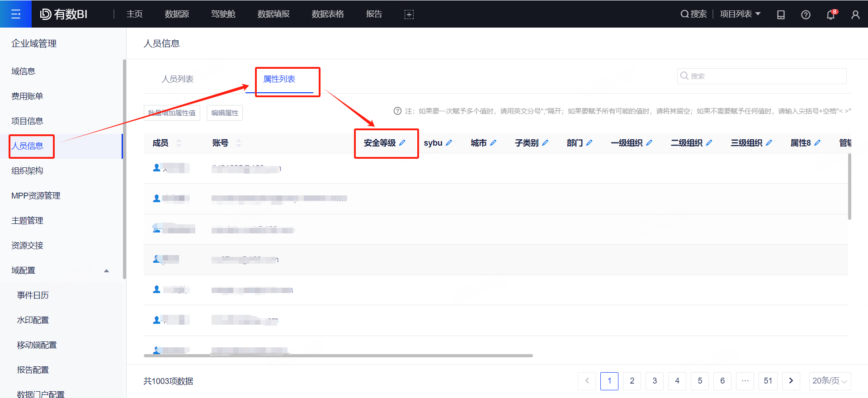Screen dimensions: 868x398
Task: Open the 20条/页 page size dropdown
Action: click(x=830, y=381)
